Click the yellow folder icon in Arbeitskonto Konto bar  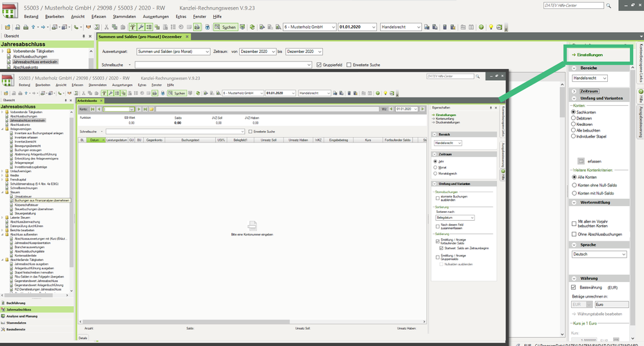[x=151, y=109]
